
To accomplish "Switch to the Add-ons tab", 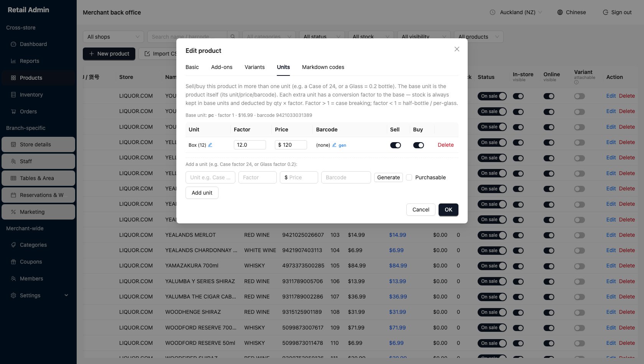I will point(222,67).
